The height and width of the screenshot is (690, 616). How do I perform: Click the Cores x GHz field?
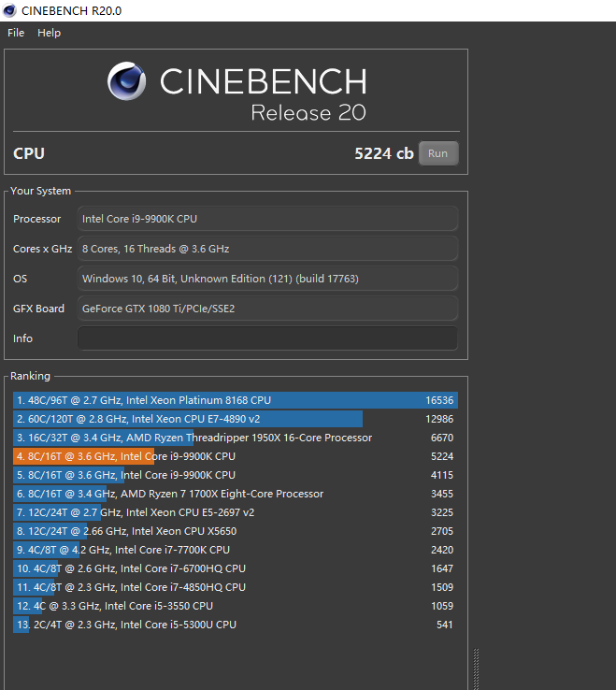pyautogui.click(x=267, y=249)
